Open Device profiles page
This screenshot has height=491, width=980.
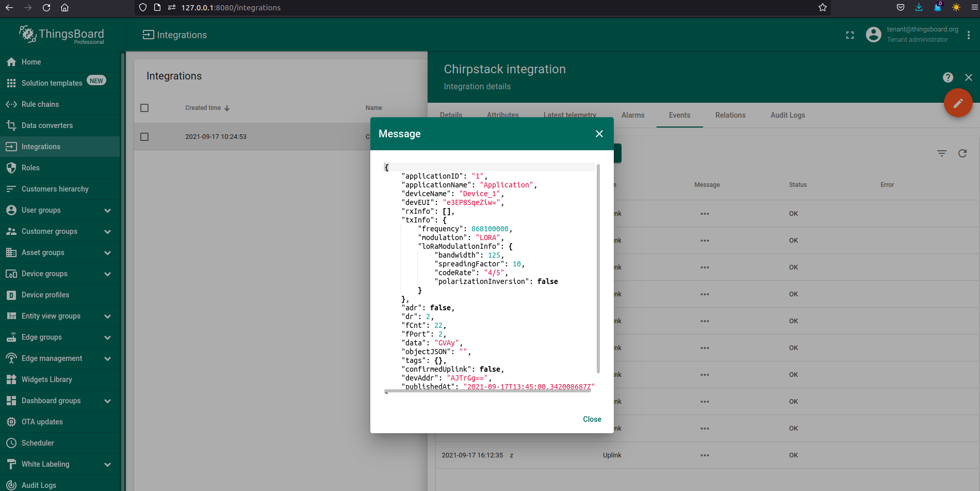pos(60,295)
